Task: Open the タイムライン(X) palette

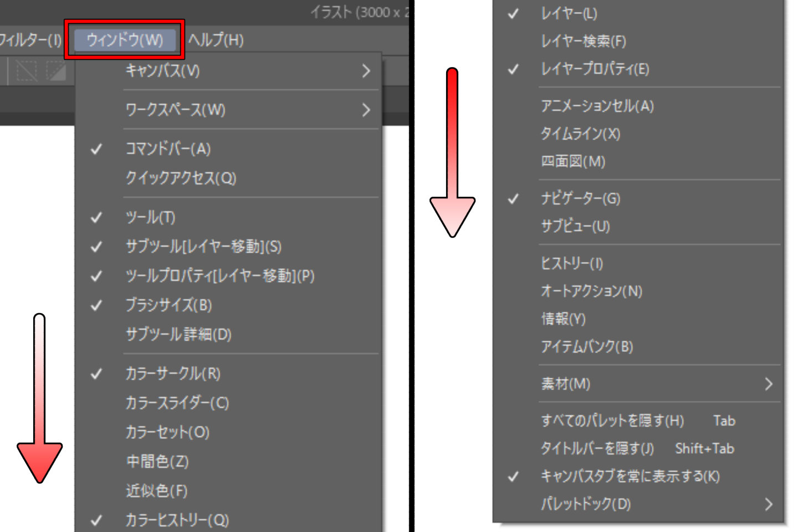Action: (579, 134)
